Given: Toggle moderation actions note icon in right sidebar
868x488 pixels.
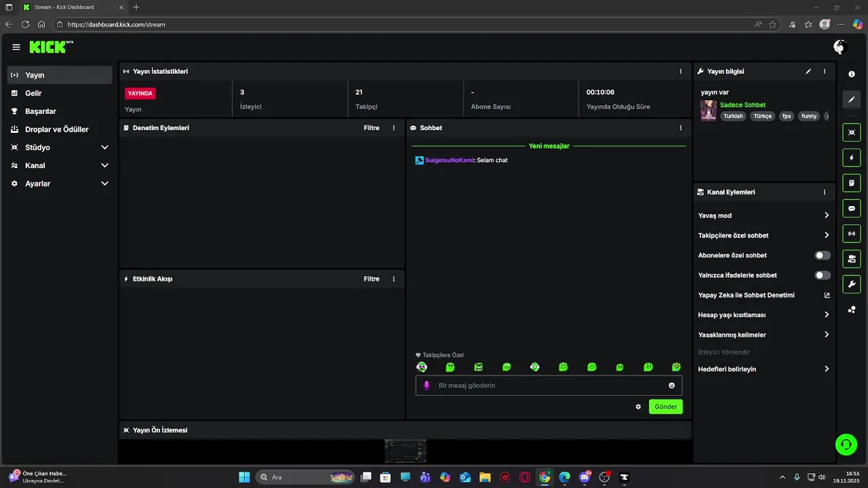Looking at the screenshot, I should (x=852, y=183).
